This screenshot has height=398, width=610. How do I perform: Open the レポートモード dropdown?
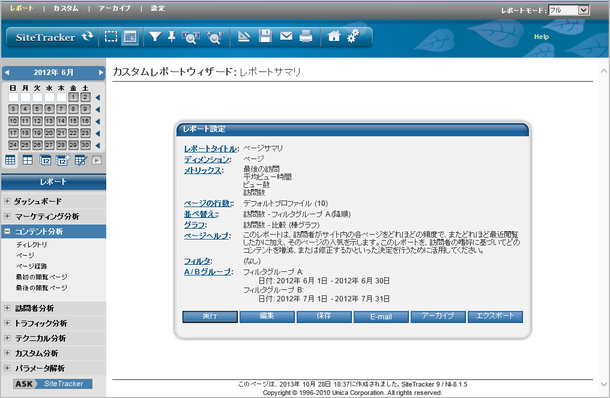pos(569,10)
